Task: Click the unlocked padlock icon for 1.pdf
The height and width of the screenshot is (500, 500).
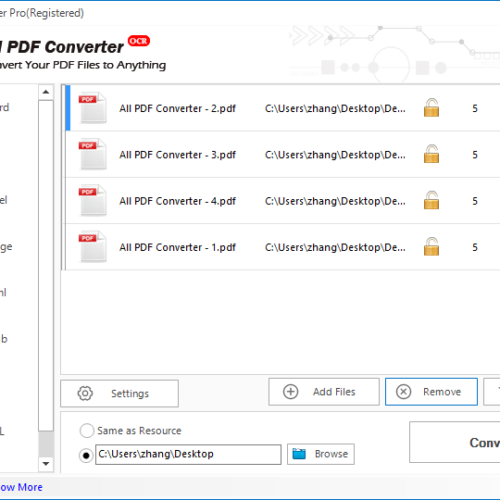Action: tap(431, 247)
